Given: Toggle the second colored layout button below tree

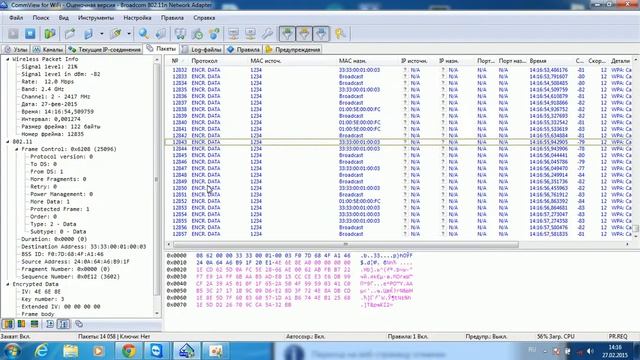Looking at the screenshot, I should tap(21, 324).
